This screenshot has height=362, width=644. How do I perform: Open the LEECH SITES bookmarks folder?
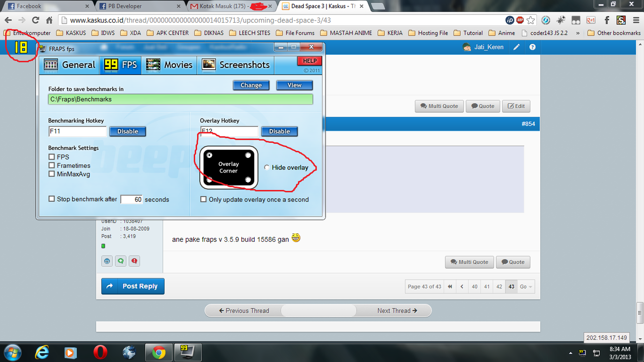click(x=250, y=33)
